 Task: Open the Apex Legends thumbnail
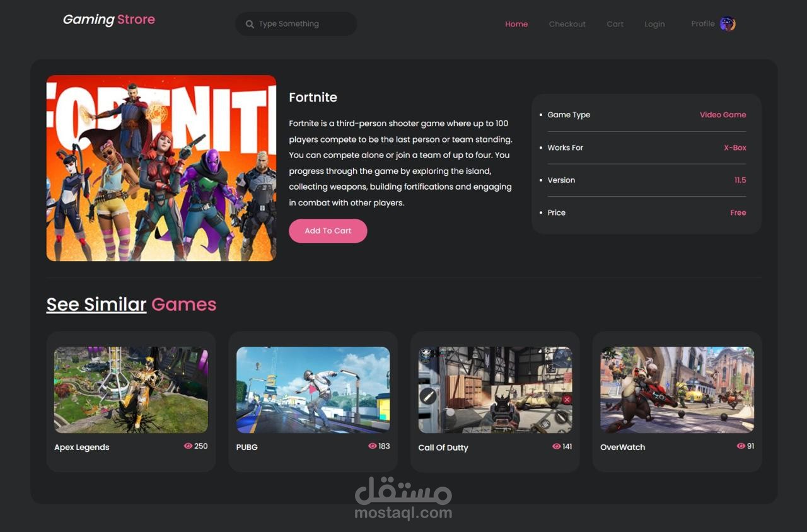coord(131,390)
